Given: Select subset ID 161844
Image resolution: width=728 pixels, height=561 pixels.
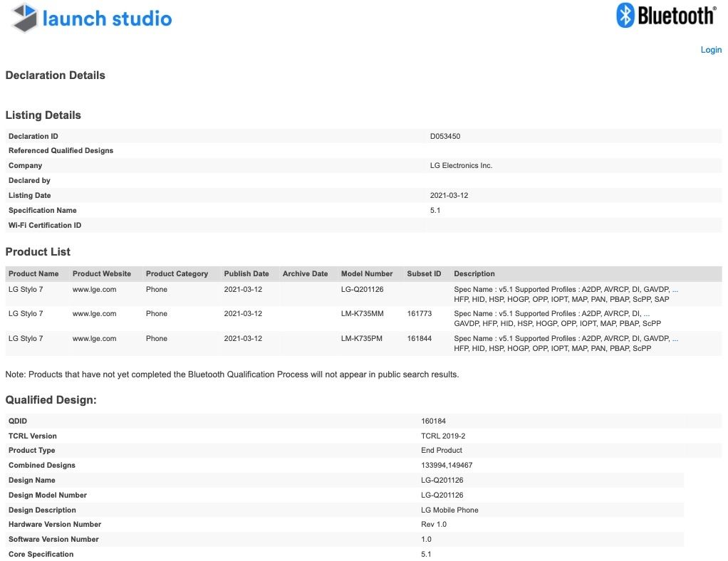Looking at the screenshot, I should (x=420, y=338).
